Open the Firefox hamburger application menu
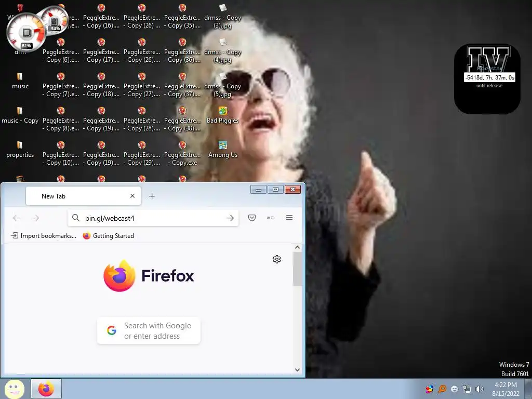Screen dimensions: 532x399 (289, 218)
